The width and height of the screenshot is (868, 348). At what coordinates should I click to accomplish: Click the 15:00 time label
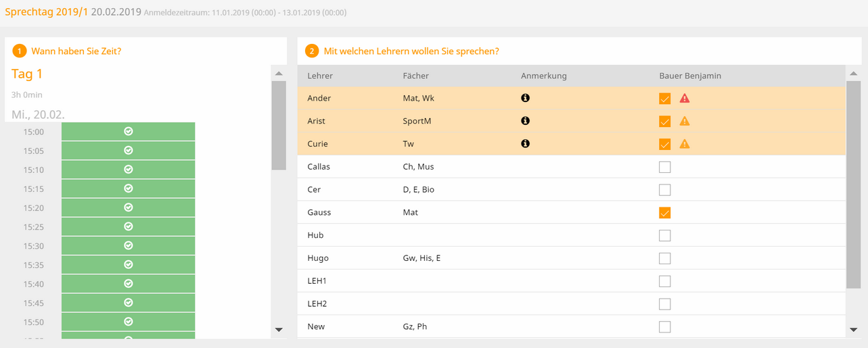33,132
